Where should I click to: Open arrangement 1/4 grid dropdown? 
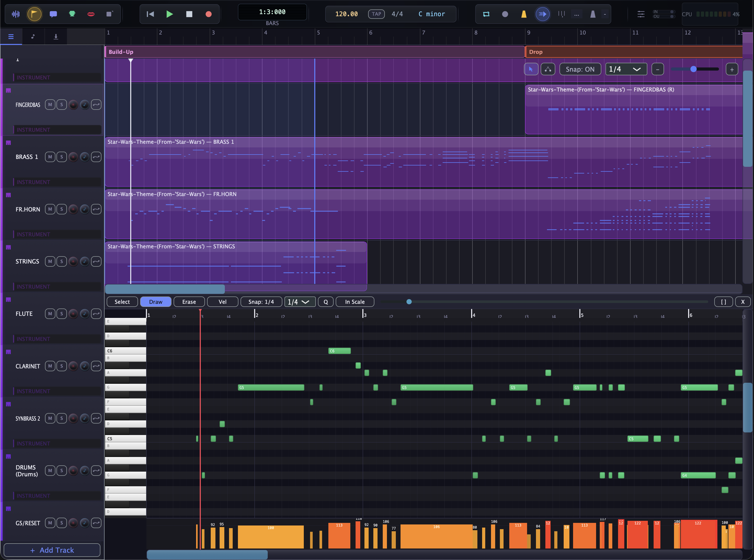626,69
